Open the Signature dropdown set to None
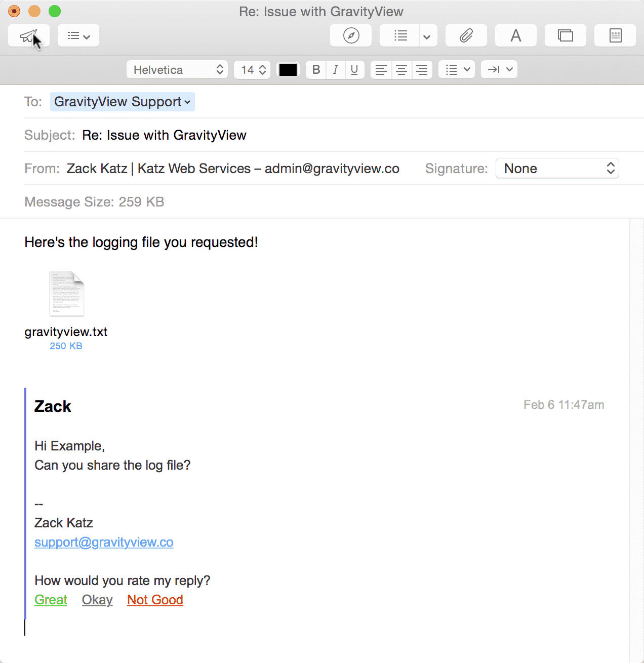The image size is (644, 663). 557,168
